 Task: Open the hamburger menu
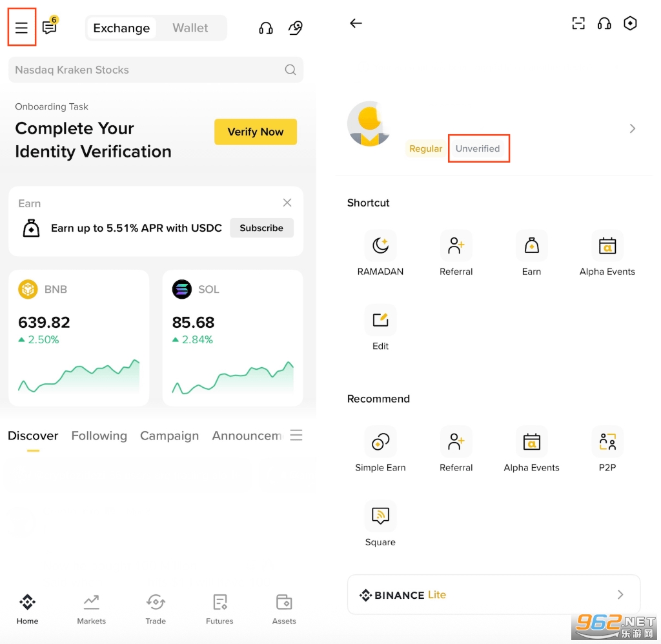[x=21, y=27]
